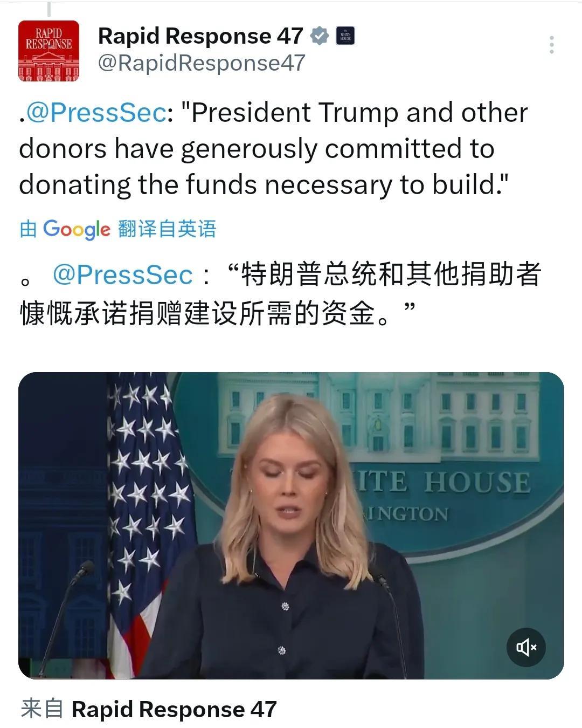This screenshot has width=582, height=728.
Task: Click the Google logo in translation notice
Action: coord(77,229)
